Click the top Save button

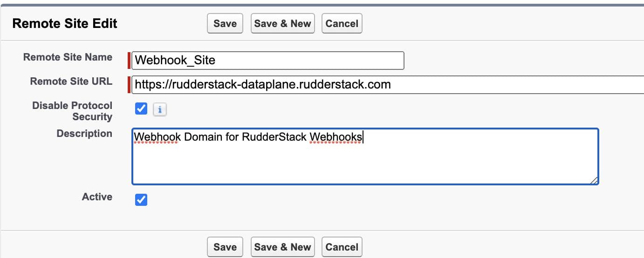point(225,24)
